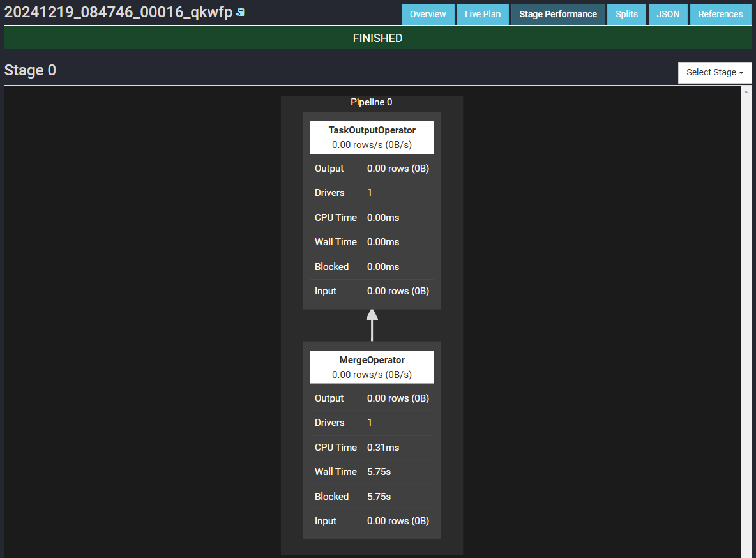Click TaskOutputOperator's 0.00 rows/s rate
This screenshot has width=756, height=558.
click(x=372, y=145)
